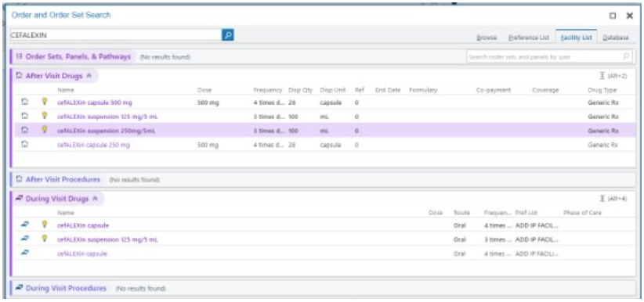Select the last during-visit cefALEXin capsule order
The height and width of the screenshot is (302, 644).
(x=82, y=253)
